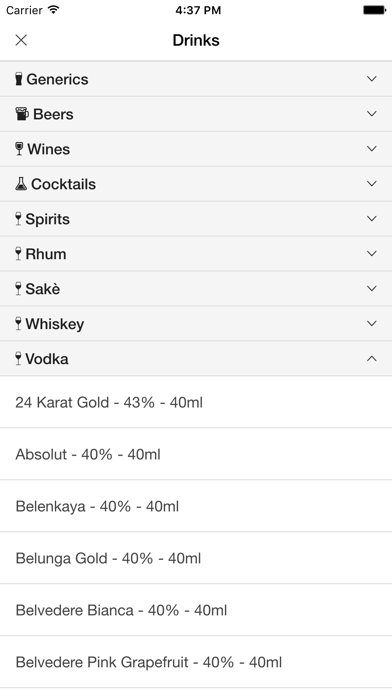Expand the Generics section chevron
The height and width of the screenshot is (696, 392).
372,79
